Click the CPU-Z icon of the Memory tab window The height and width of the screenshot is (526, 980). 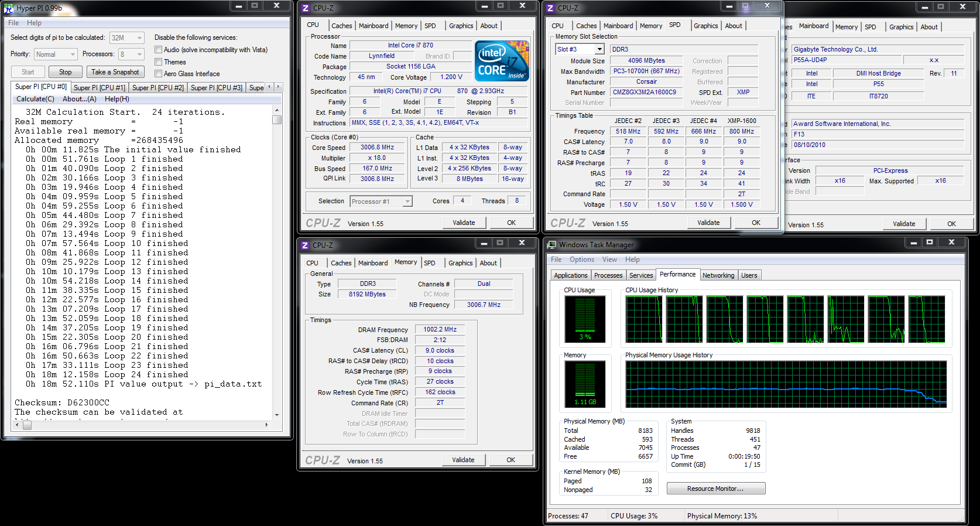(x=305, y=245)
